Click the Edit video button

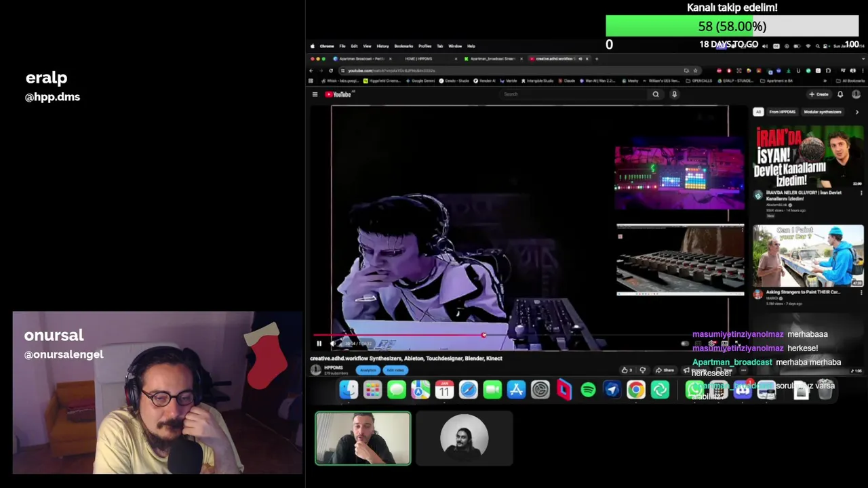[395, 370]
